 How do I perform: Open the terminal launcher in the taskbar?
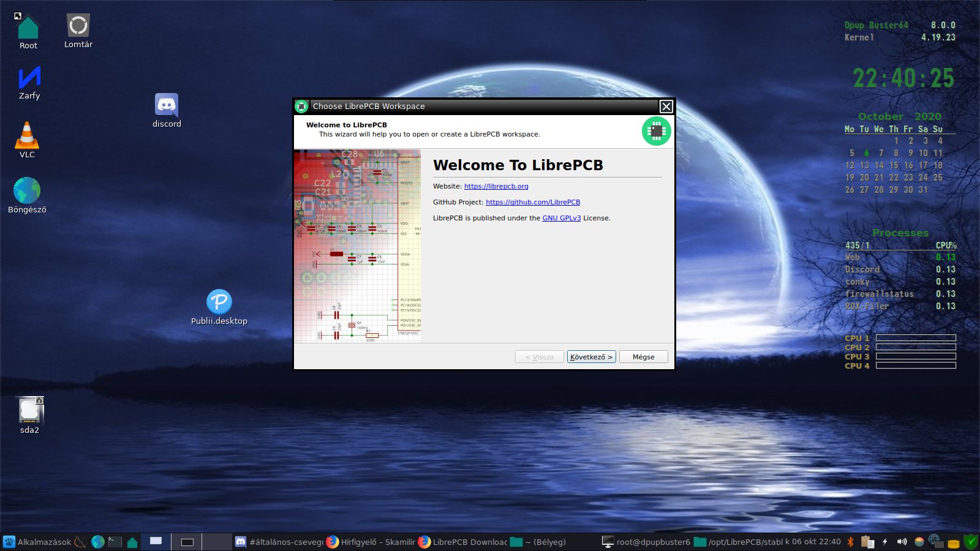(x=115, y=542)
